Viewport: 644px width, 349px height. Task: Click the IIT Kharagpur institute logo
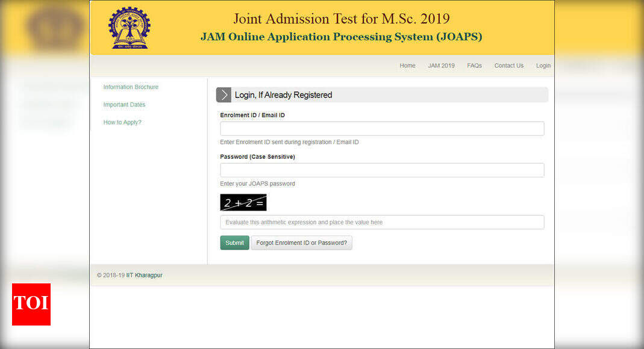pos(128,27)
